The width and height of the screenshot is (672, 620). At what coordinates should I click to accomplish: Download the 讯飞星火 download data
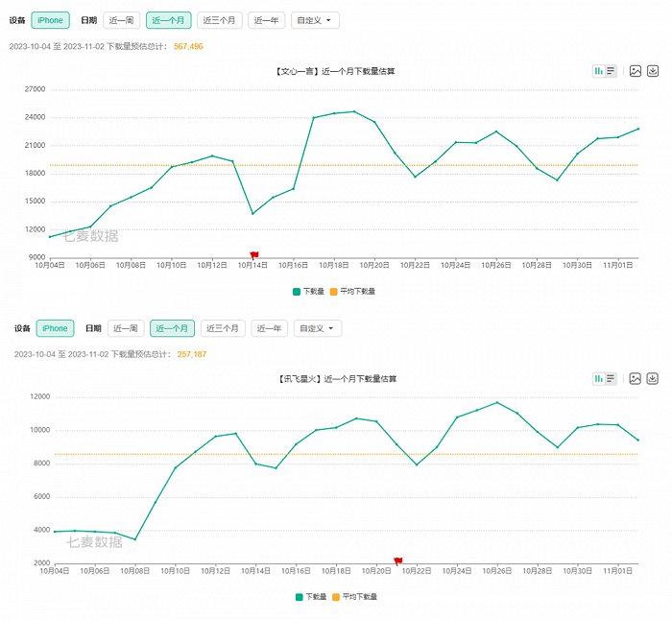tap(653, 379)
